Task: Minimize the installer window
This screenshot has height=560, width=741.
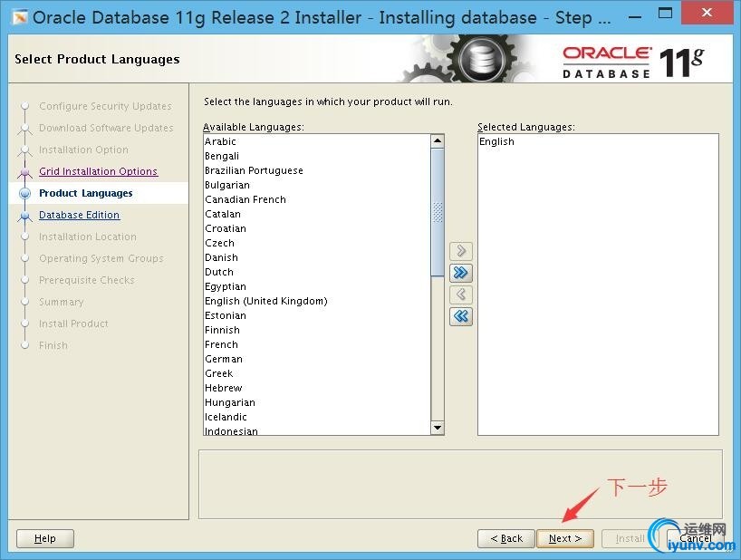Action: pos(636,16)
